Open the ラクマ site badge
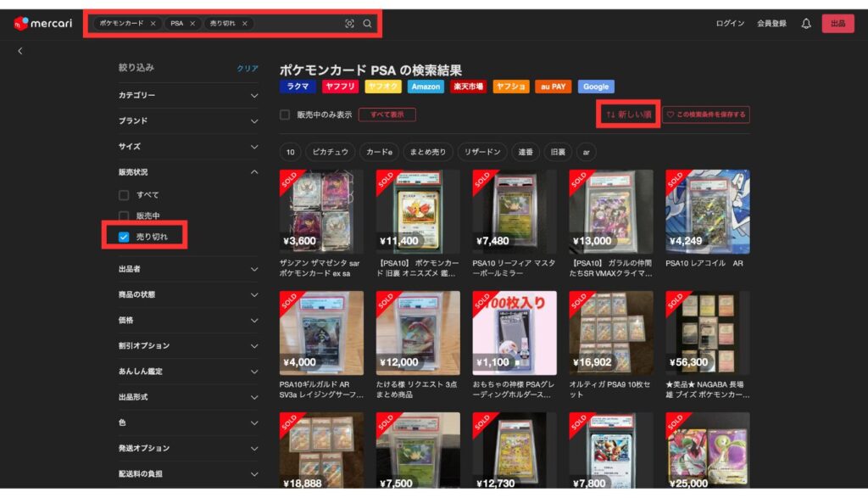 pos(298,87)
